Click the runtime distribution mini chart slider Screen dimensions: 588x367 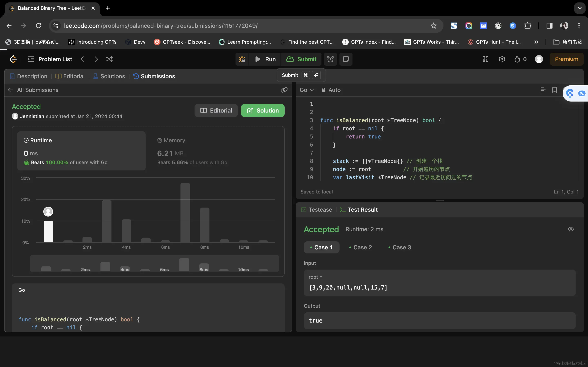[154, 263]
